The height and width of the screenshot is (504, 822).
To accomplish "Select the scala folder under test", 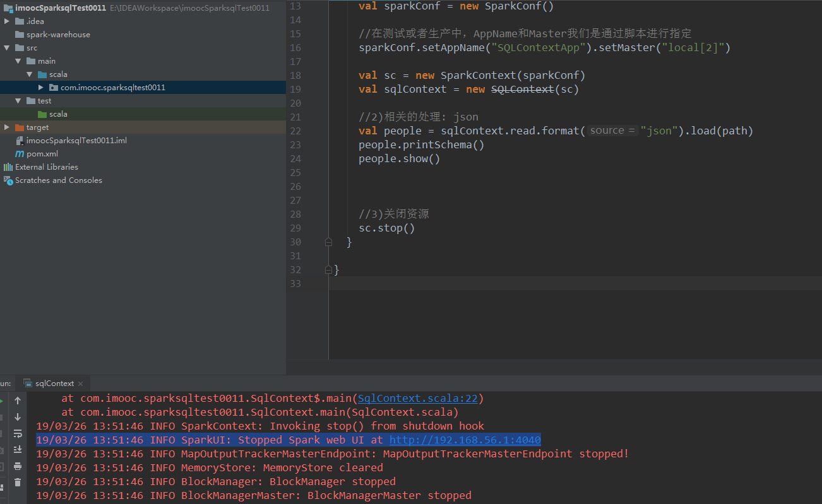I will 58,114.
